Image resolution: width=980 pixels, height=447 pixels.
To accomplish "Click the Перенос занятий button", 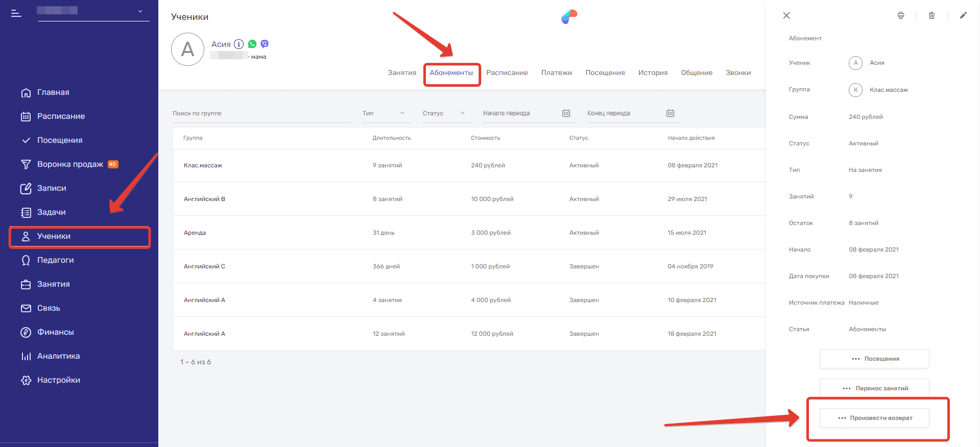I will tap(874, 388).
